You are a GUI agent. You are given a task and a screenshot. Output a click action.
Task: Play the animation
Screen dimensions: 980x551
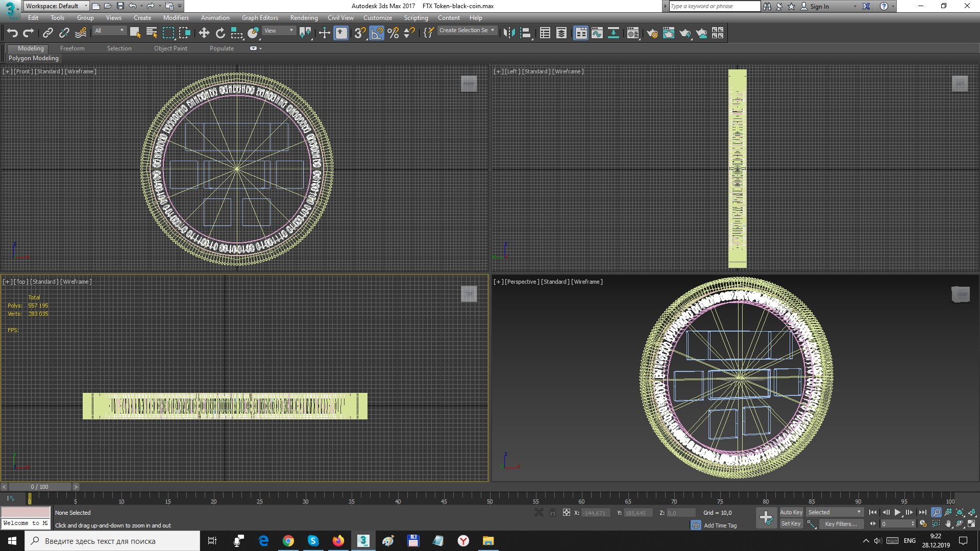pyautogui.click(x=897, y=512)
